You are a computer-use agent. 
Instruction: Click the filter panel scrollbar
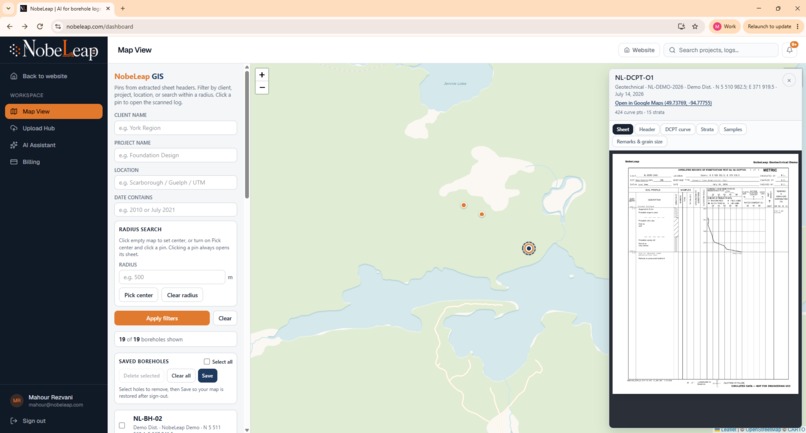(x=247, y=135)
